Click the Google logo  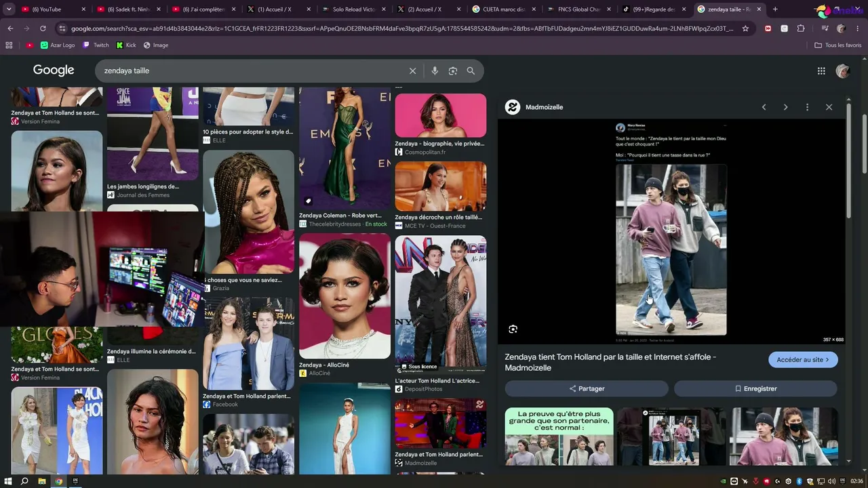[x=54, y=70]
